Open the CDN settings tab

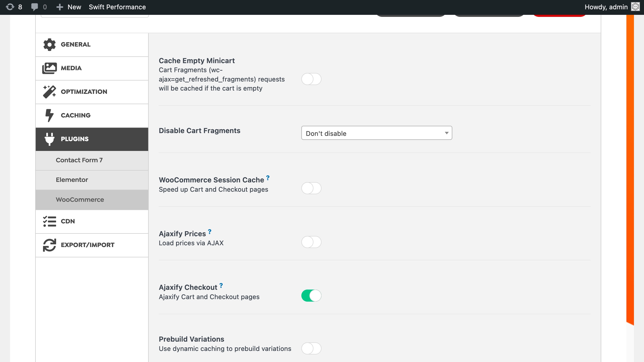click(92, 222)
